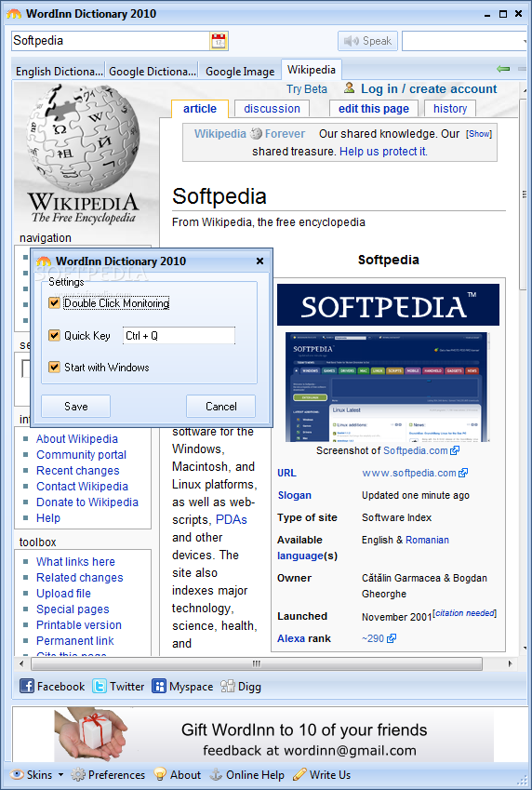
Task: Open About lightbulb icon
Action: (x=160, y=774)
